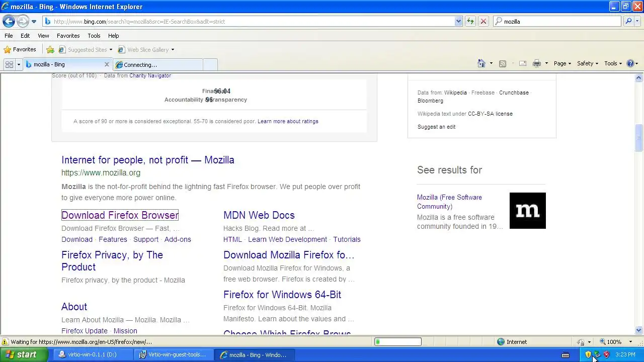Image resolution: width=644 pixels, height=362 pixels.
Task: Open the Favorites center star button
Action: (20, 49)
